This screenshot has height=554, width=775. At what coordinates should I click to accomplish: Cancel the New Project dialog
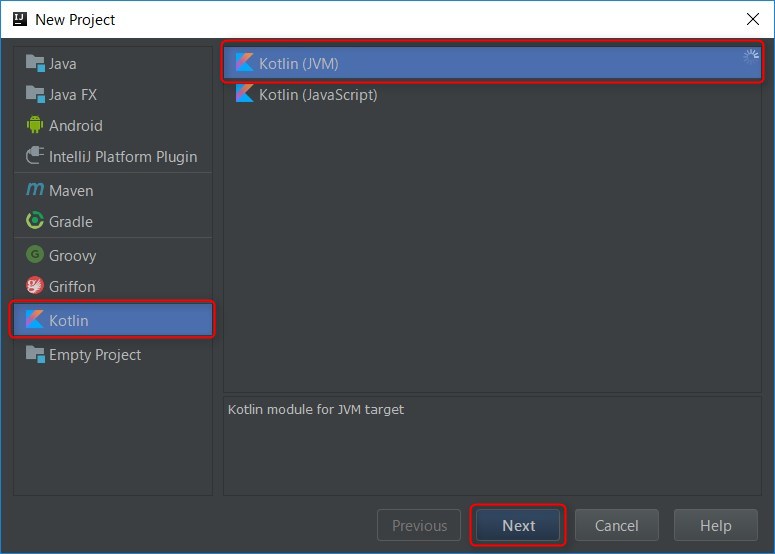click(617, 525)
